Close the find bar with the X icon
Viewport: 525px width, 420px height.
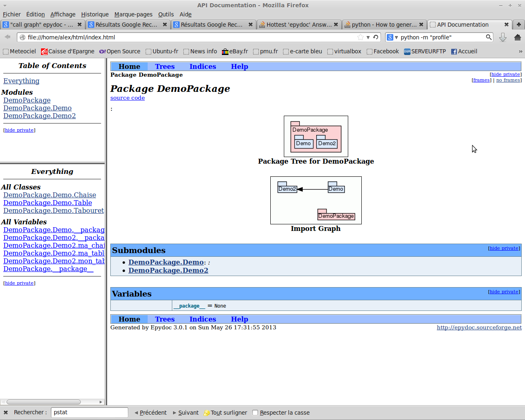pos(6,412)
